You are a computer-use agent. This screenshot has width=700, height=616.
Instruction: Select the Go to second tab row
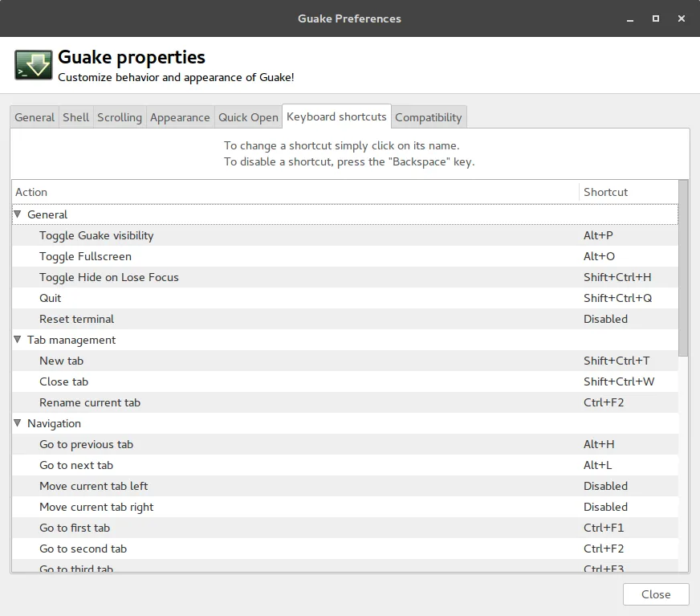pyautogui.click(x=345, y=549)
